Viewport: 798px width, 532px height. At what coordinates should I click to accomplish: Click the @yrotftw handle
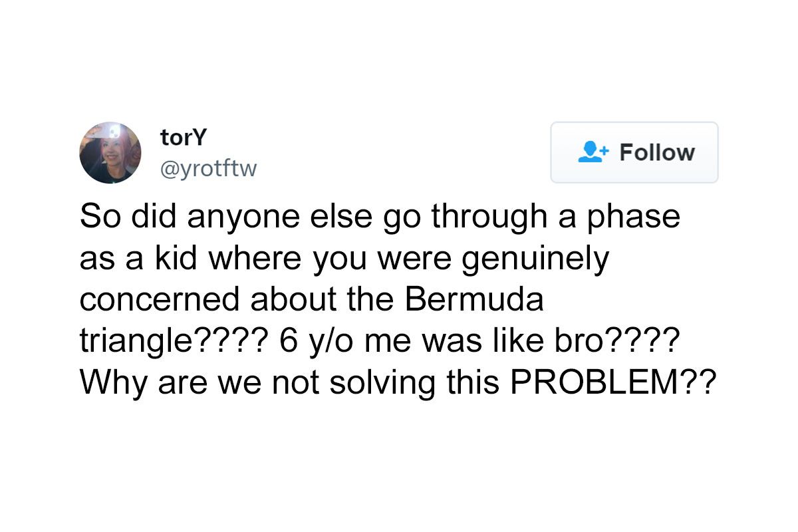pos(207,170)
